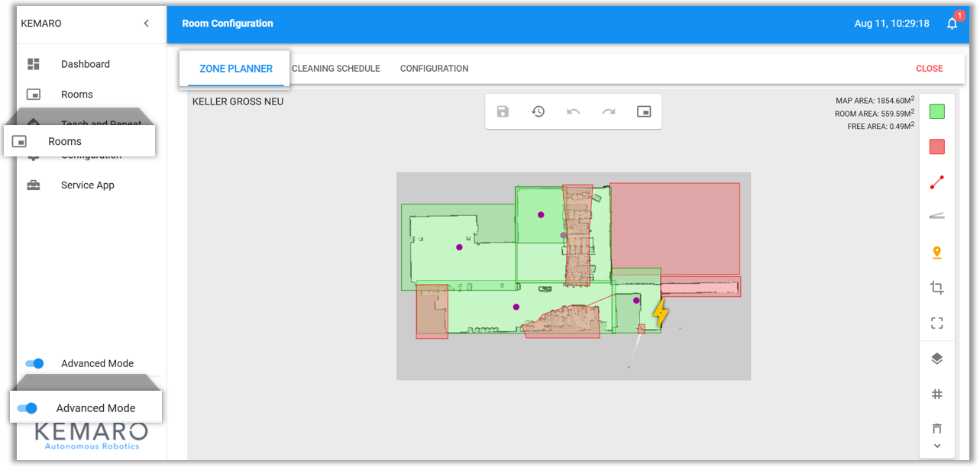Image resolution: width=980 pixels, height=467 pixels.
Task: Open Dashboard in the sidebar
Action: coord(85,64)
